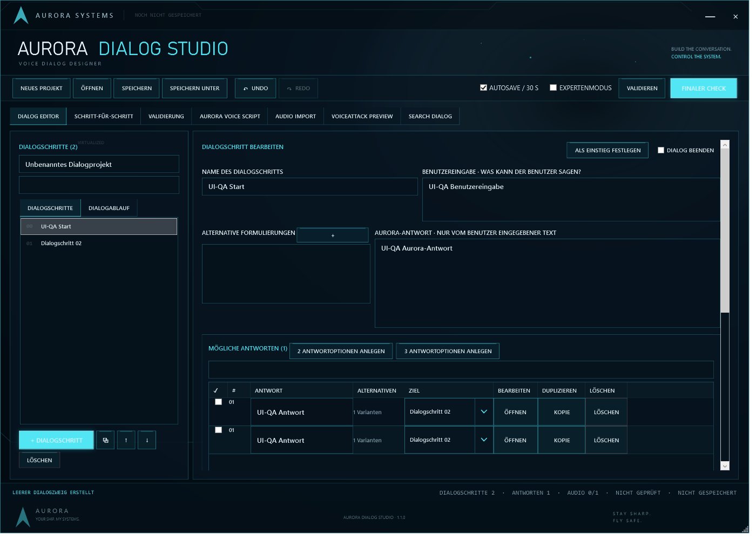Image resolution: width=756 pixels, height=540 pixels.
Task: Switch to the Schritt-für-Schritt tab
Action: point(104,116)
